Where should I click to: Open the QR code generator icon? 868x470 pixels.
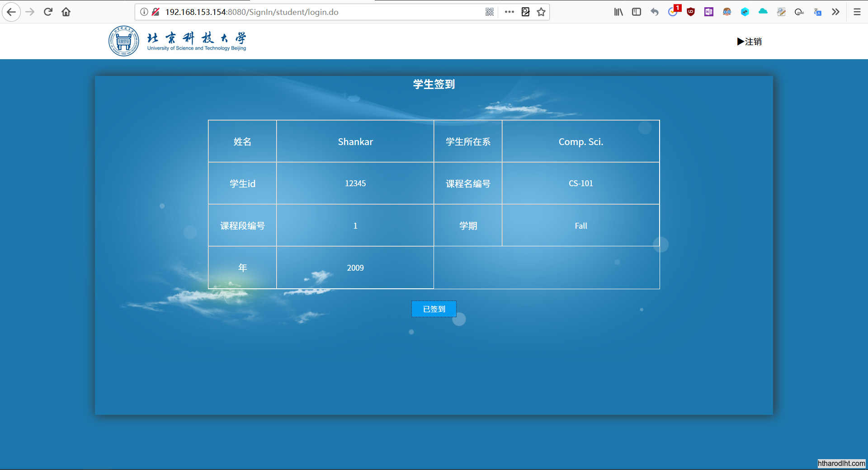(x=490, y=12)
